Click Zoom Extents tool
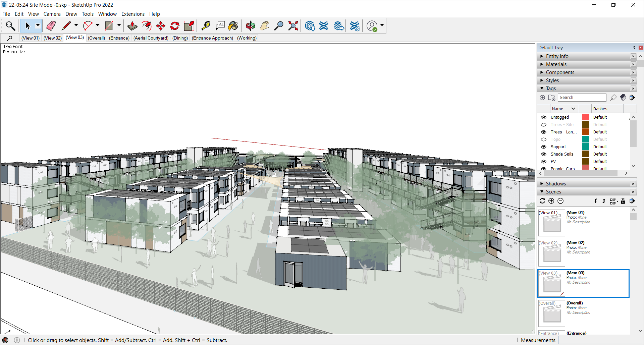Image resolution: width=644 pixels, height=345 pixels. (293, 26)
